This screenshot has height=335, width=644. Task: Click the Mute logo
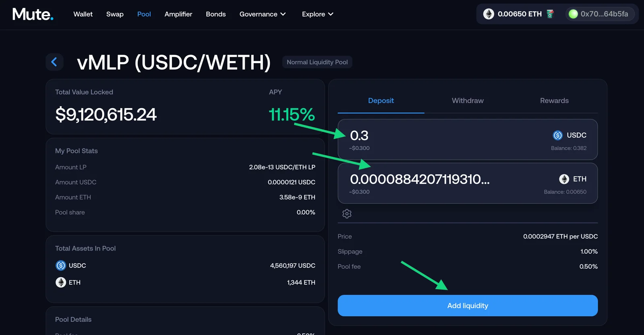point(33,14)
